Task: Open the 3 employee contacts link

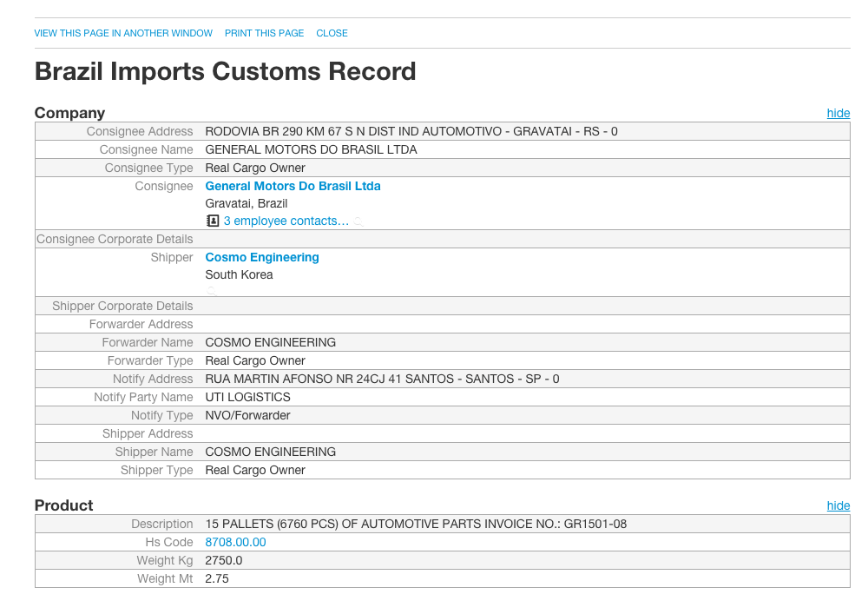Action: (286, 221)
